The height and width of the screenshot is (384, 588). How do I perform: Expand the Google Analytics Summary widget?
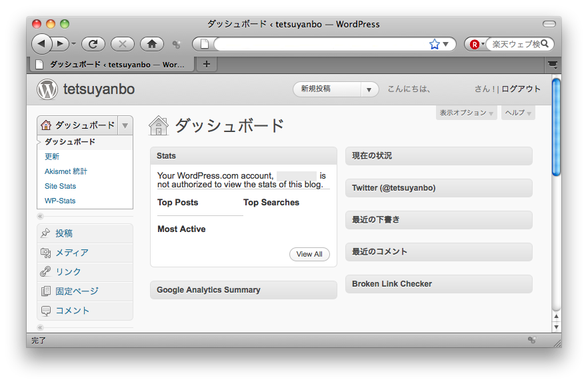click(x=243, y=290)
